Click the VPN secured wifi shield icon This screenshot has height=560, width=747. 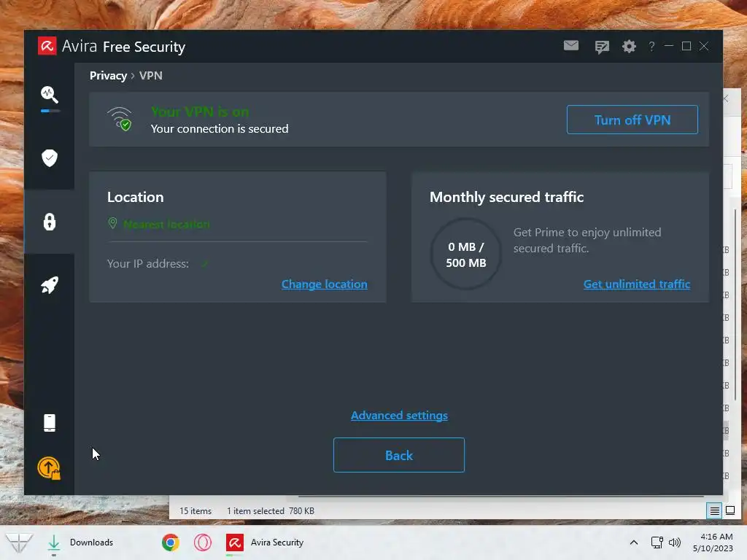pyautogui.click(x=120, y=119)
